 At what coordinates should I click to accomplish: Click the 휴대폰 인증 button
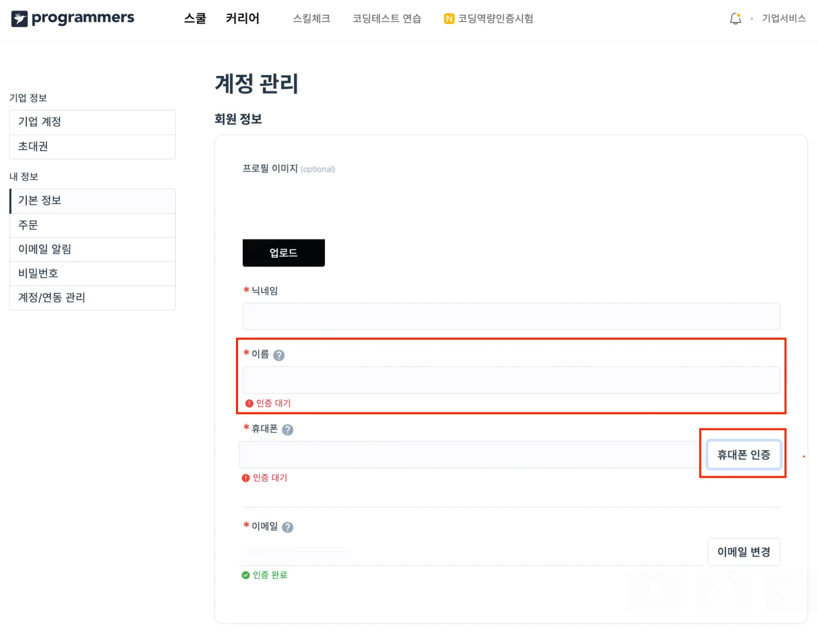743,454
